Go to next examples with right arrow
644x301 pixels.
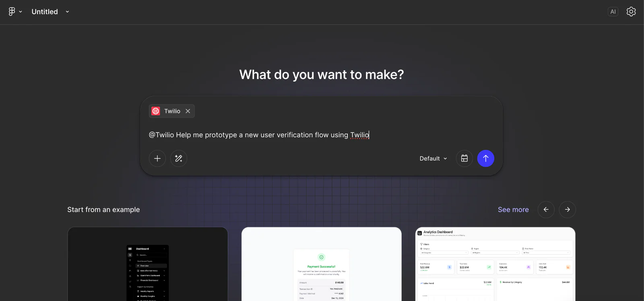click(568, 210)
